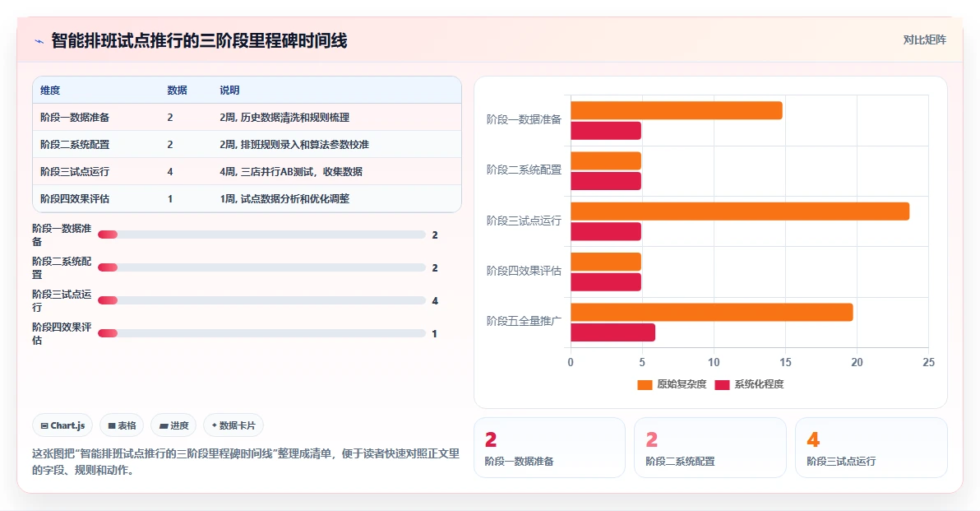Click orange bar for 阶段三试点运行
The width and height of the screenshot is (980, 511).
tap(740, 211)
